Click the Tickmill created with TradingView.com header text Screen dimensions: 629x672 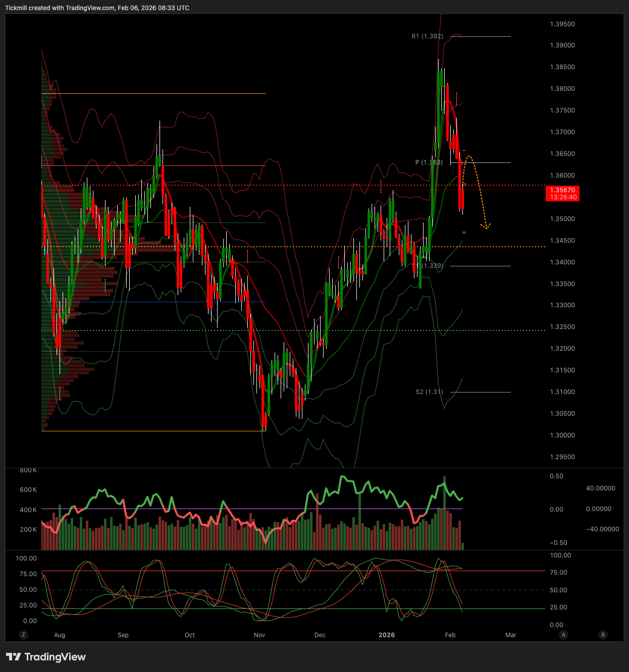click(x=97, y=8)
